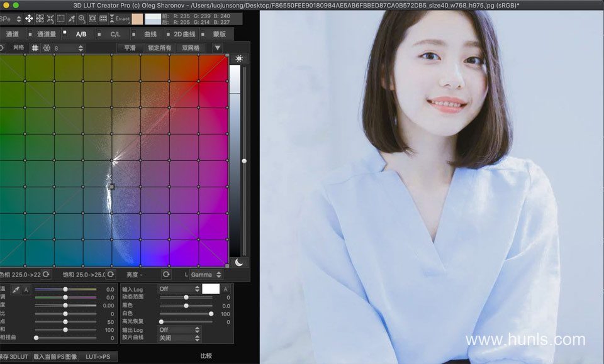The width and height of the screenshot is (604, 364).
Task: Toggle the 蒙版 tab checkbox
Action: point(203,34)
